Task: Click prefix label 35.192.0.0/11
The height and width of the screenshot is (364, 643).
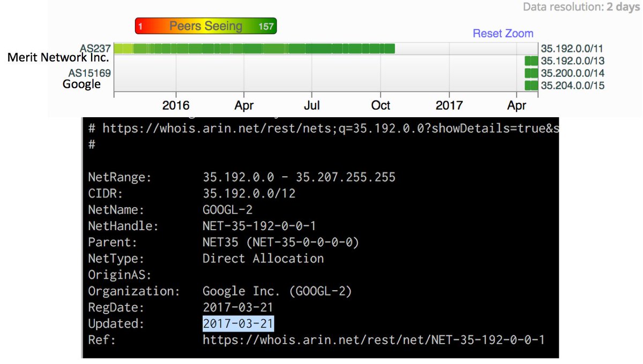Action: (572, 48)
